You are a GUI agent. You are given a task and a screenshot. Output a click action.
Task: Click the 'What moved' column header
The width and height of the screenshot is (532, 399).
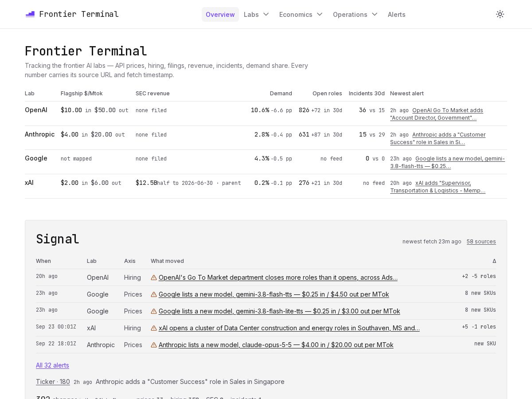coord(167,261)
